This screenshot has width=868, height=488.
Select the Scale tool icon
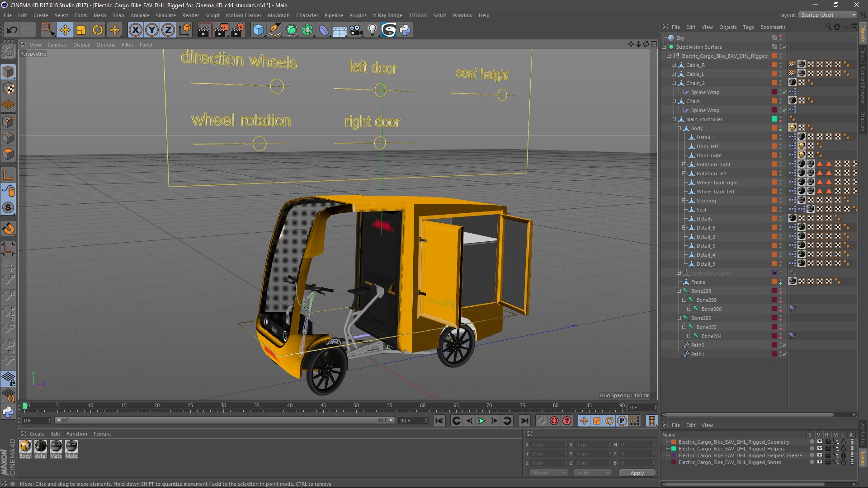pos(82,29)
